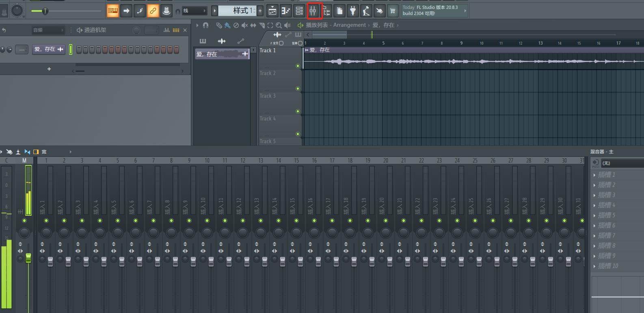Click the '爱, 存在' audio clip in Track 1

(x=473, y=58)
